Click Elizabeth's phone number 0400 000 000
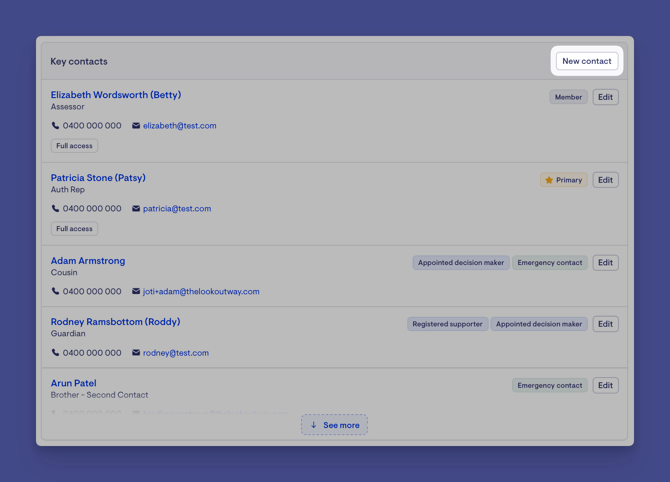The width and height of the screenshot is (670, 482). point(92,126)
